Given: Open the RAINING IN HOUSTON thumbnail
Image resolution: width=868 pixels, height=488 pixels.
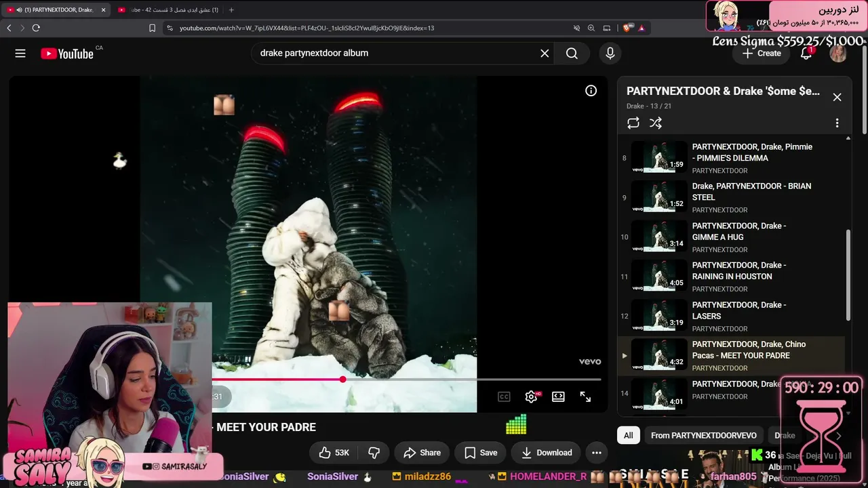Looking at the screenshot, I should (x=659, y=276).
